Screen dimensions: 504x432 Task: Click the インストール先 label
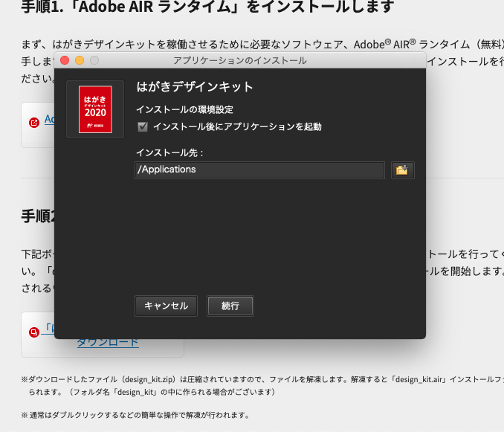[169, 152]
